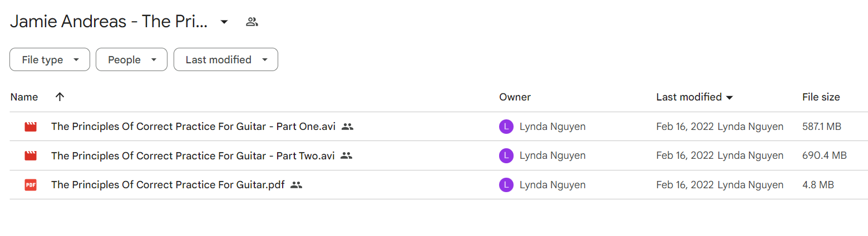
Task: Open the Last modified column sort menu
Action: (694, 97)
